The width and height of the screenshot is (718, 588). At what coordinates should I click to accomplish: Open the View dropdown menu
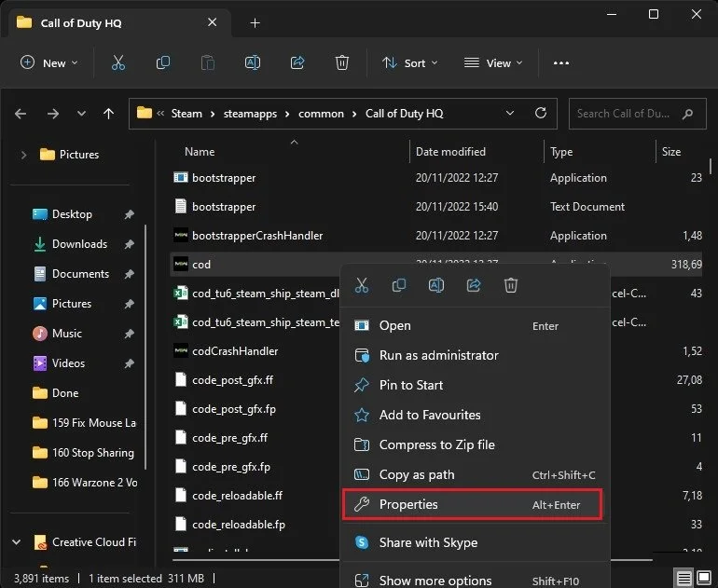coord(493,62)
